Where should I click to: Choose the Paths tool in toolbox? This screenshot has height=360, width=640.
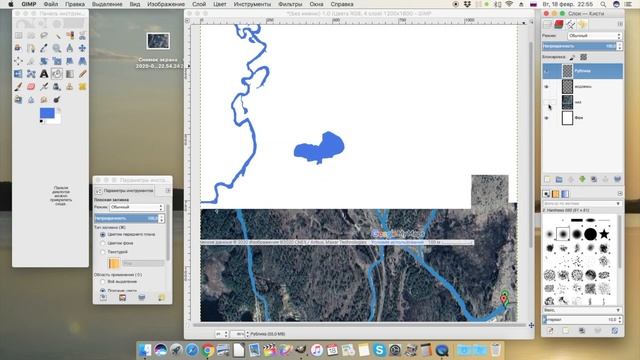point(31,48)
